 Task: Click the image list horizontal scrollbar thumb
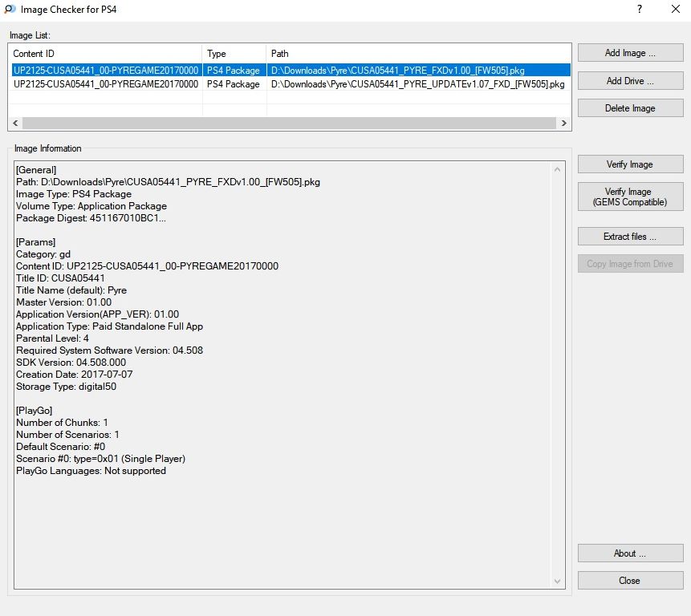289,124
